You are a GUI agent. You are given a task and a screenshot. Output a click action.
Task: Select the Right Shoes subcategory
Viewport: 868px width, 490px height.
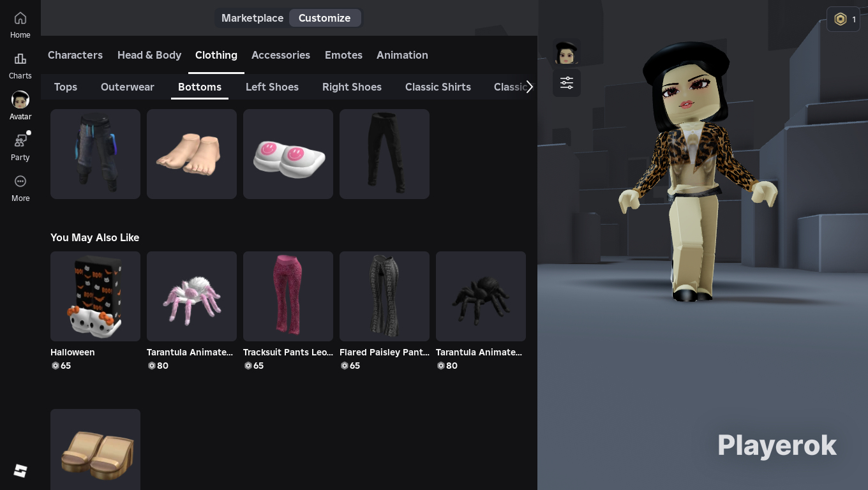pos(352,87)
